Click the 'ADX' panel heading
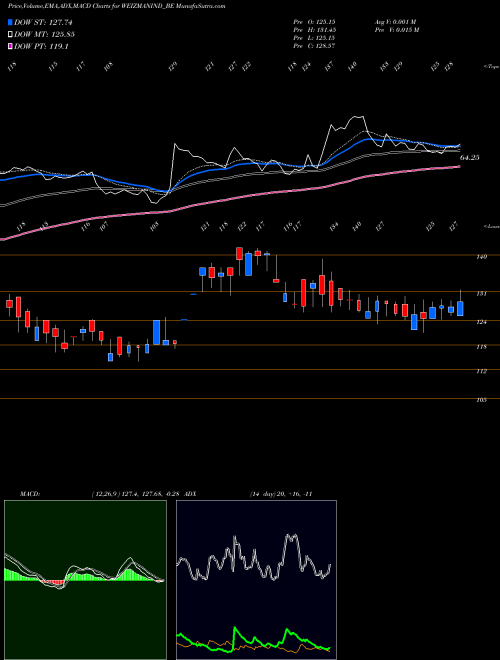The height and width of the screenshot is (660, 500). 190,494
